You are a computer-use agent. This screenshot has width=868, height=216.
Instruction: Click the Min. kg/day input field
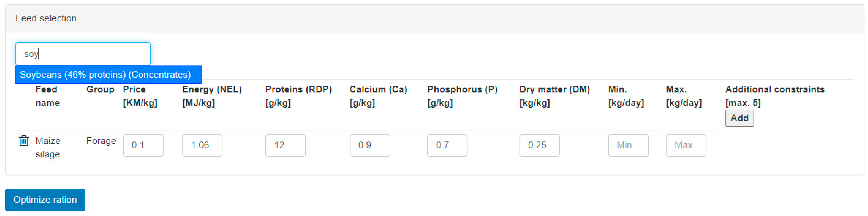[x=628, y=145]
